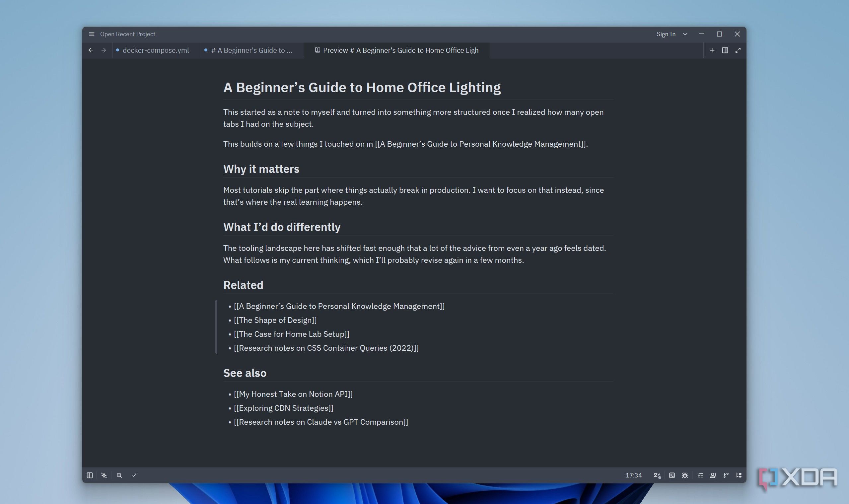Screen dimensions: 849x504
Task: Select the Preview Home Office Lighting tab
Action: [397, 50]
